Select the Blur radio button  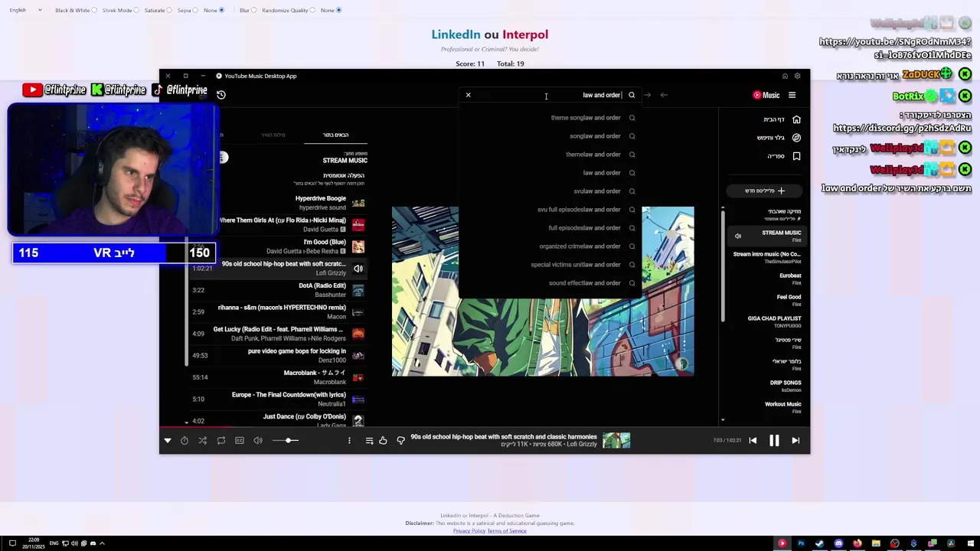tap(253, 11)
